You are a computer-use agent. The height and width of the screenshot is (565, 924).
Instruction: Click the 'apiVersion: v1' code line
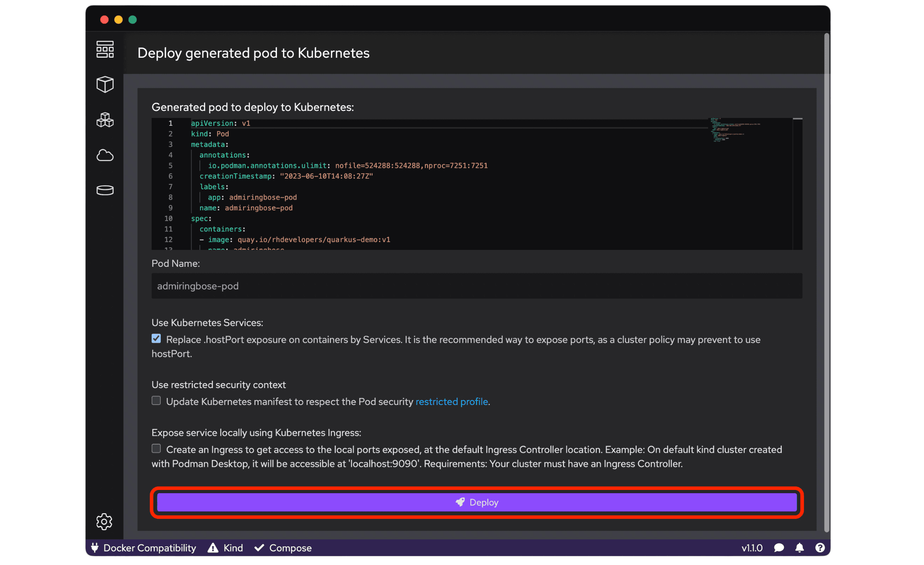point(220,123)
